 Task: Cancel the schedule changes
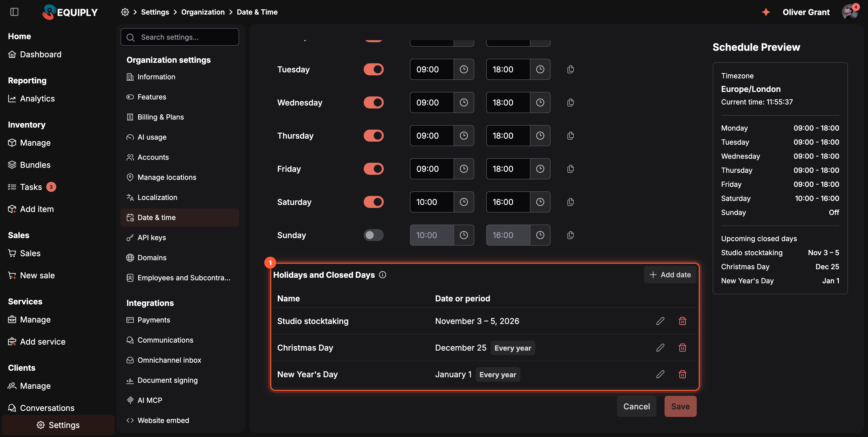pyautogui.click(x=636, y=406)
